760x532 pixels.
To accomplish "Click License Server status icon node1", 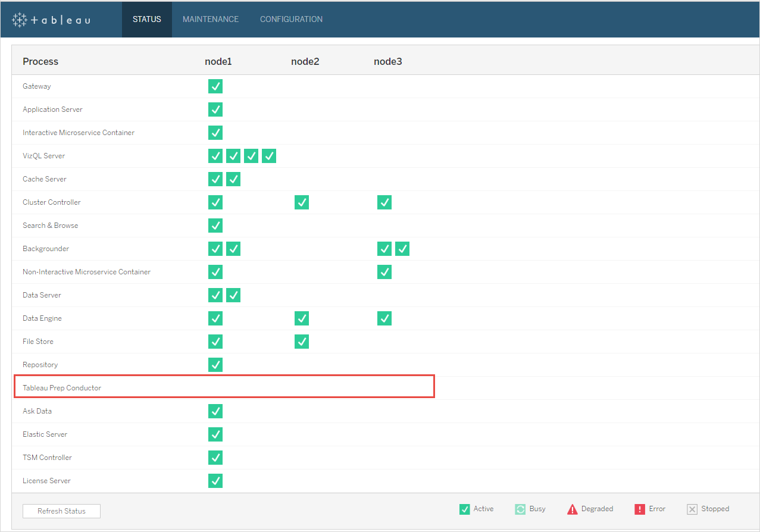I will point(215,481).
